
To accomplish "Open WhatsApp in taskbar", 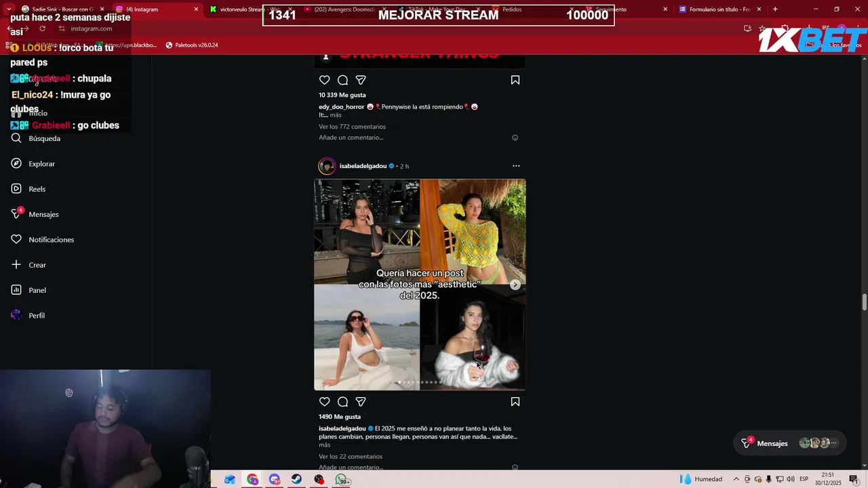I will coord(342,480).
